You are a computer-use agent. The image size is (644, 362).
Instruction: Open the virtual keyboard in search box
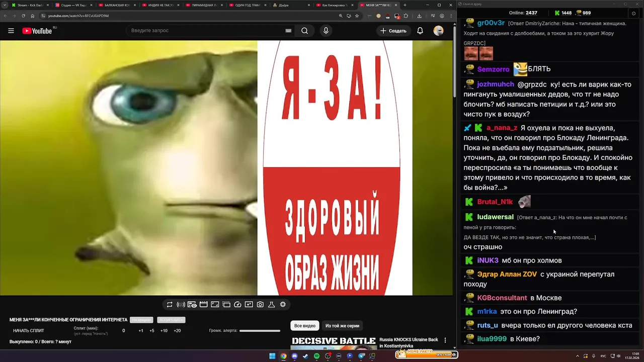coord(288,31)
